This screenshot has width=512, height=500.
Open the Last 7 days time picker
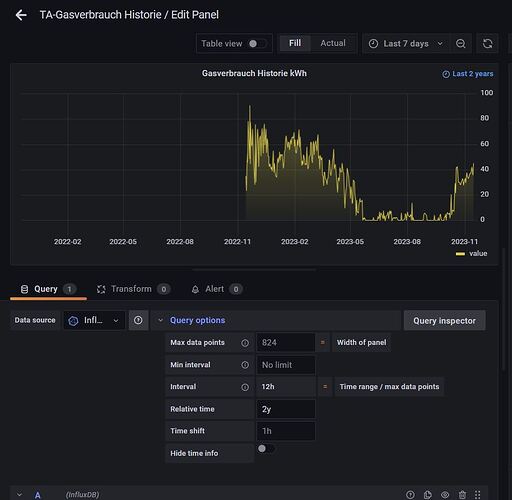(x=406, y=43)
